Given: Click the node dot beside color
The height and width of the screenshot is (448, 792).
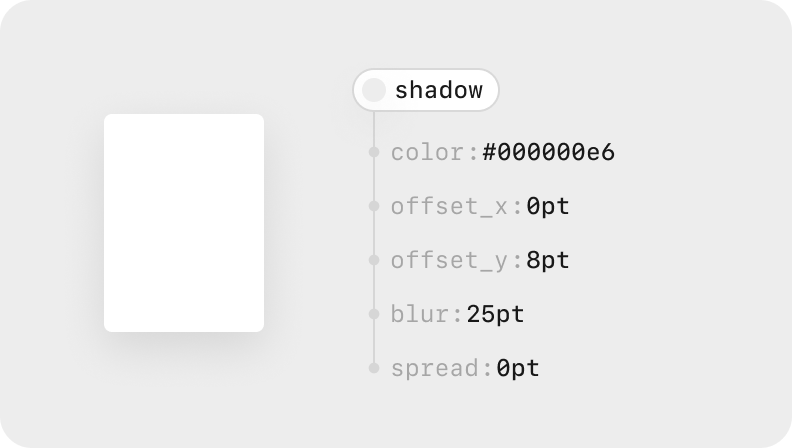Looking at the screenshot, I should (374, 152).
